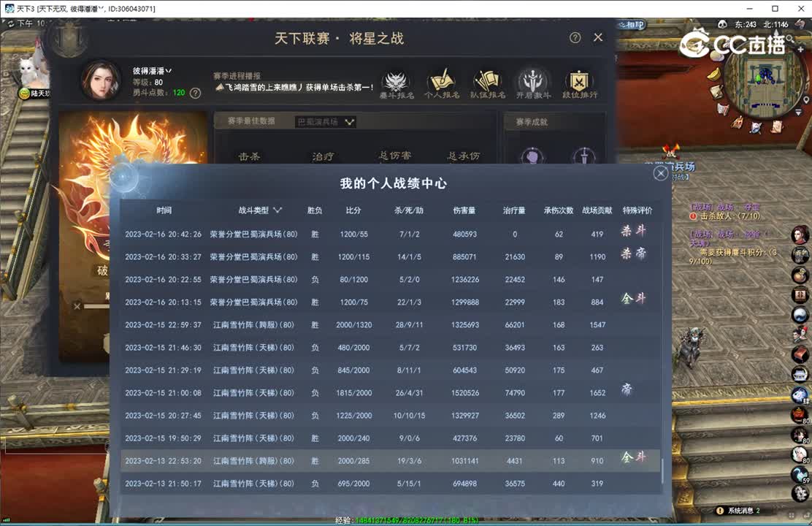Click the 天下3 app icon in the title bar
The width and height of the screenshot is (812, 526).
[x=9, y=9]
